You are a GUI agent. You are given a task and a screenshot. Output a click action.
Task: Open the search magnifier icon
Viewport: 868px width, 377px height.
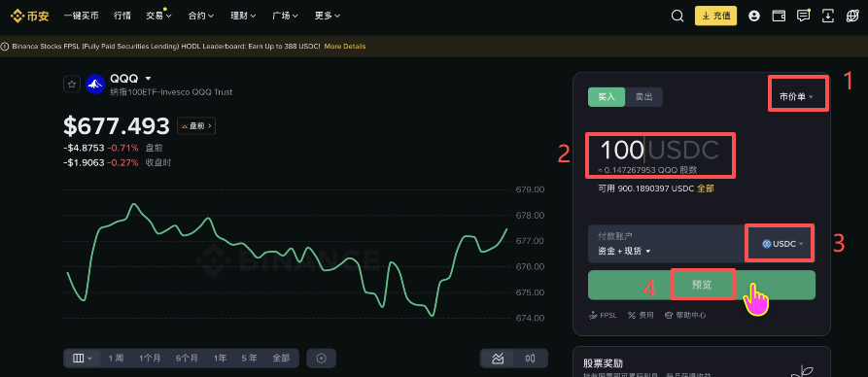click(677, 17)
